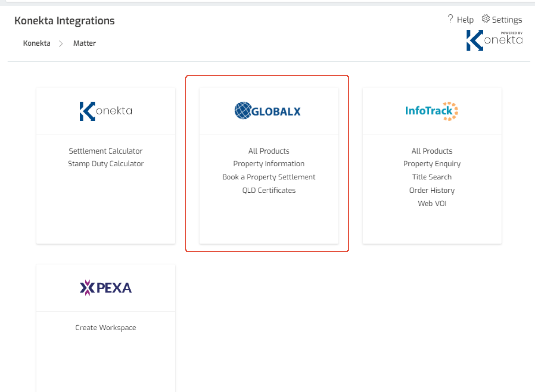Click the breadcrumb chevron after Konekta

tap(61, 43)
